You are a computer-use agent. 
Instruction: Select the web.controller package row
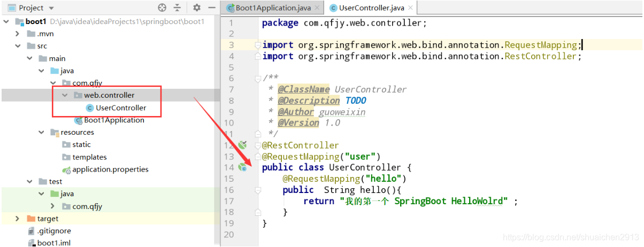(x=111, y=95)
